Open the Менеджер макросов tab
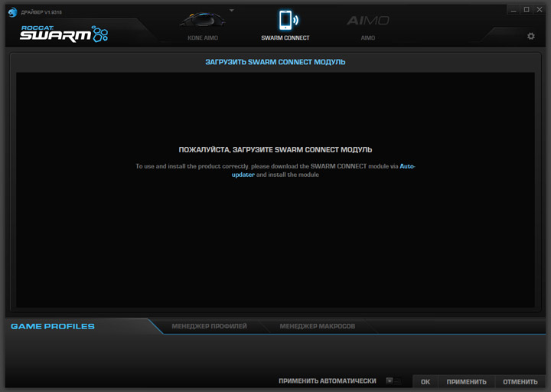This screenshot has width=551, height=392. click(x=318, y=326)
